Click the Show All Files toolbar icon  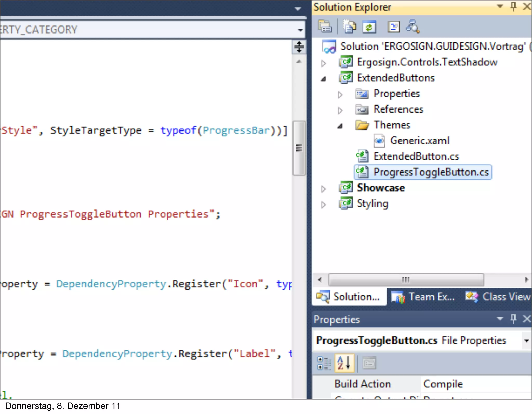[x=350, y=27]
